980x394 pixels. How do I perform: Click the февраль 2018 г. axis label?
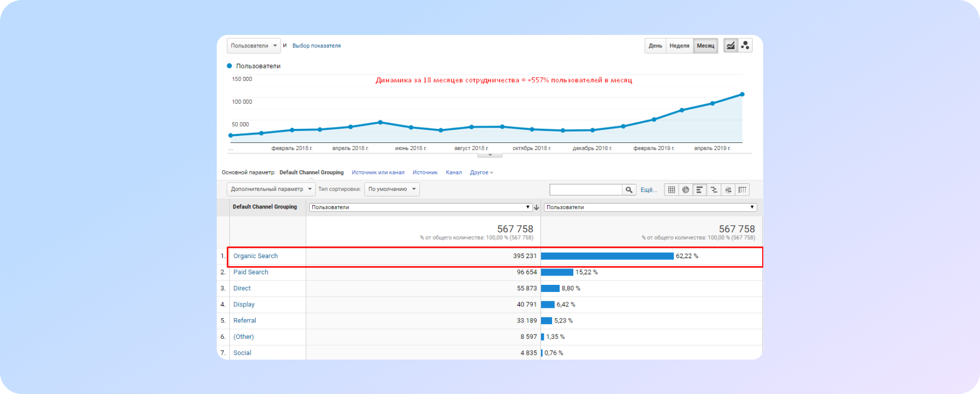point(292,148)
